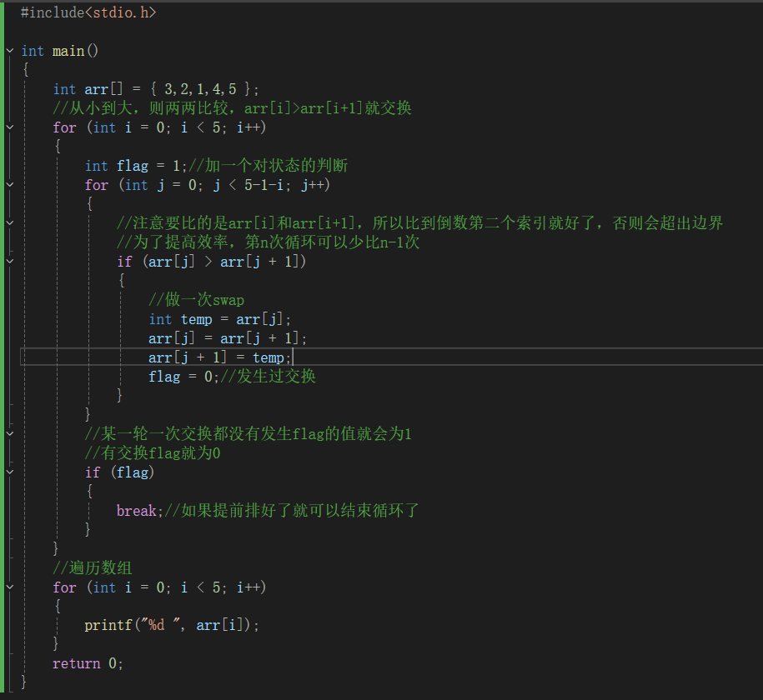Fold the if (flag) block
Screen dimensions: 763x700
[10, 472]
